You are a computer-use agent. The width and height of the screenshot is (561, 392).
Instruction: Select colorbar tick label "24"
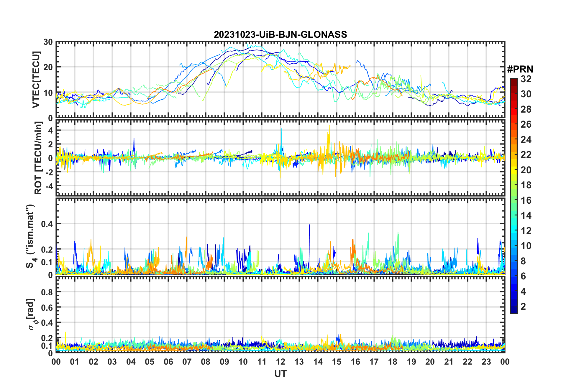(526, 140)
